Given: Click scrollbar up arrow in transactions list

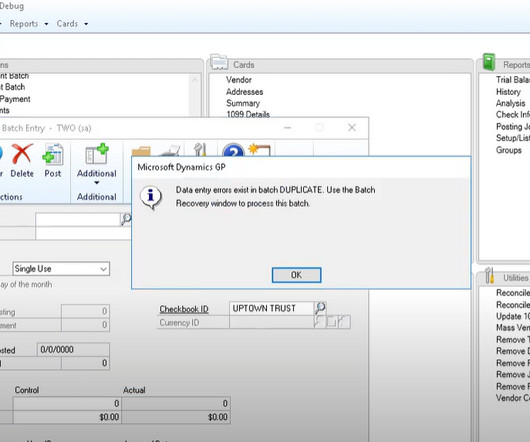Looking at the screenshot, I should (x=195, y=80).
